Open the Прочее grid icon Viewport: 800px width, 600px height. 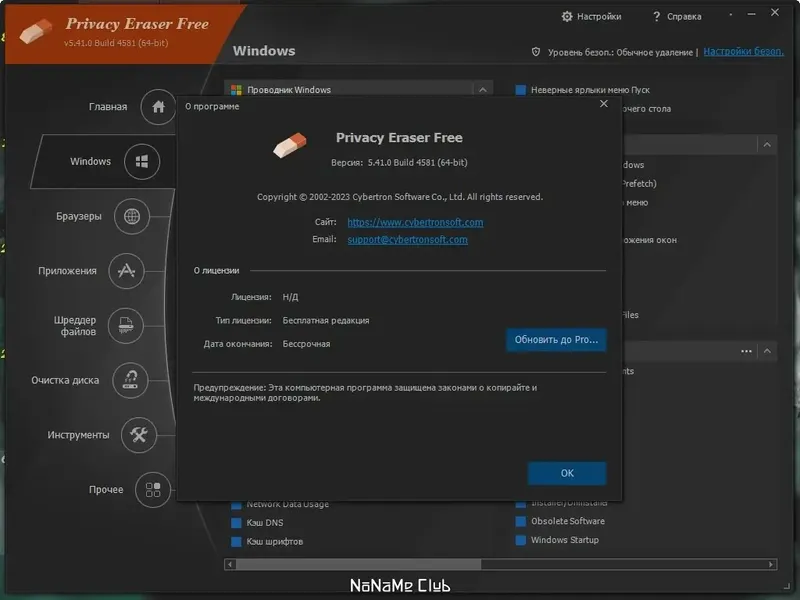[153, 490]
